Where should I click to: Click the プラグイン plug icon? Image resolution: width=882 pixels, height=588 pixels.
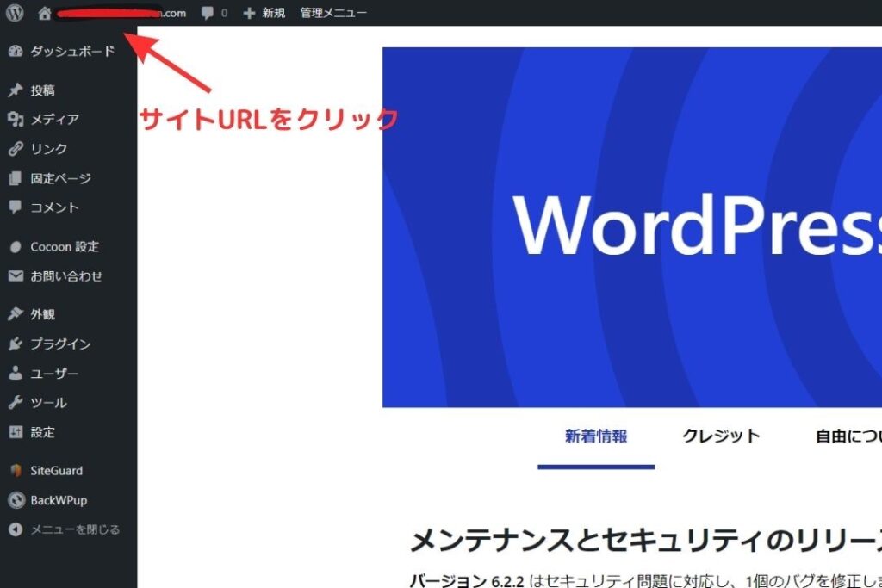16,344
